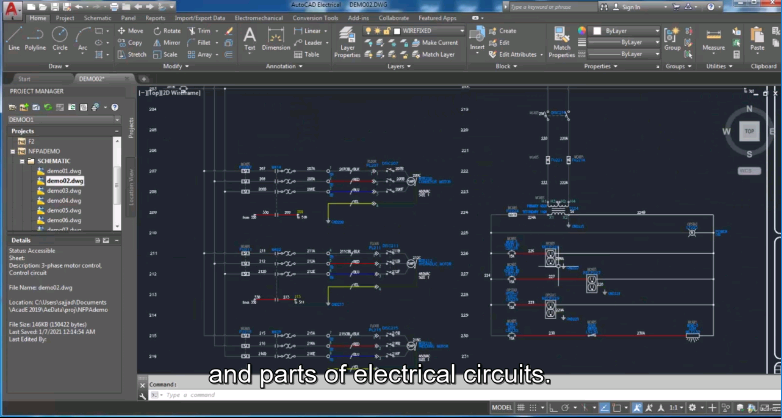Click the Refresh icon in Project Manager toolbar
Viewport: 782px width, 418px height.
point(48,107)
